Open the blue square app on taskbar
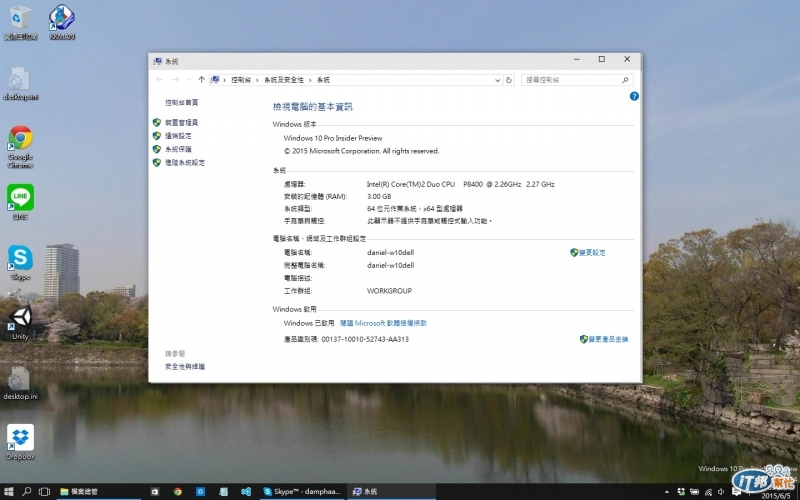 click(201, 491)
